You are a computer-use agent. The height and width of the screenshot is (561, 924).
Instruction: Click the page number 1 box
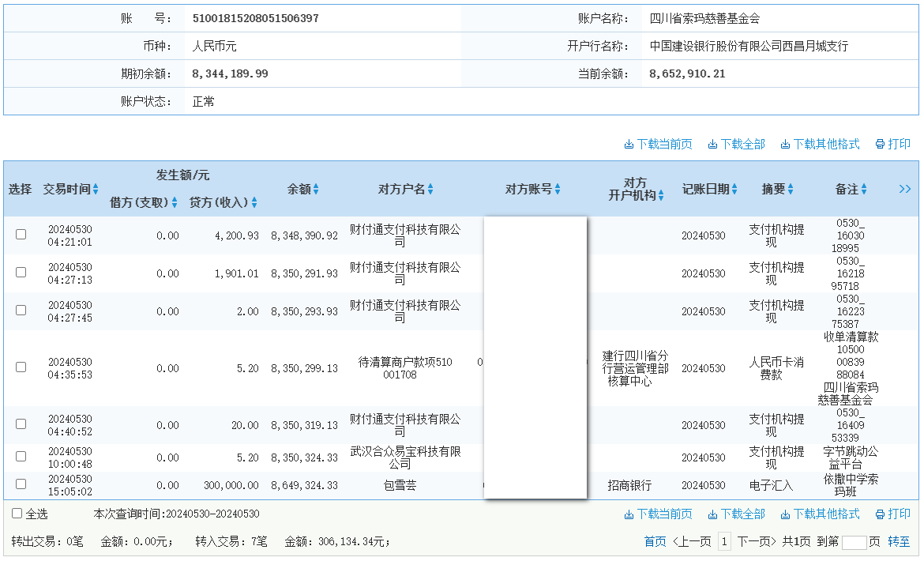pyautogui.click(x=724, y=541)
